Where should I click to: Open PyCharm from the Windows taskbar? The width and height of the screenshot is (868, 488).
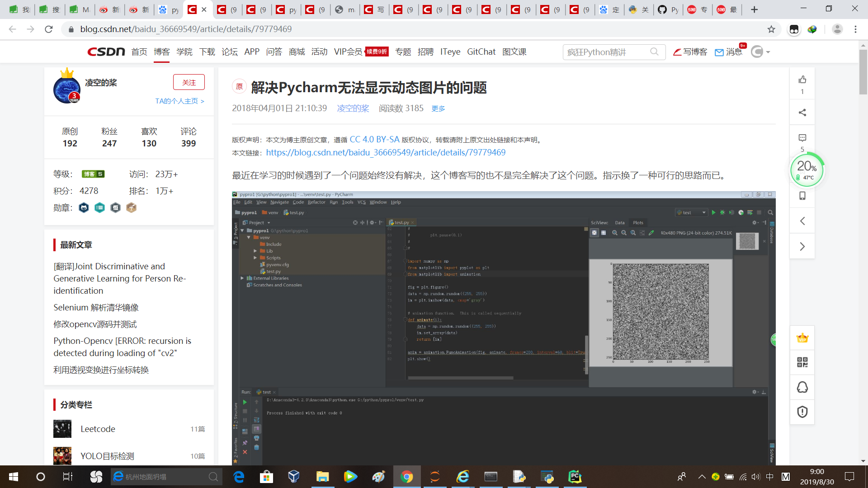[575, 477]
